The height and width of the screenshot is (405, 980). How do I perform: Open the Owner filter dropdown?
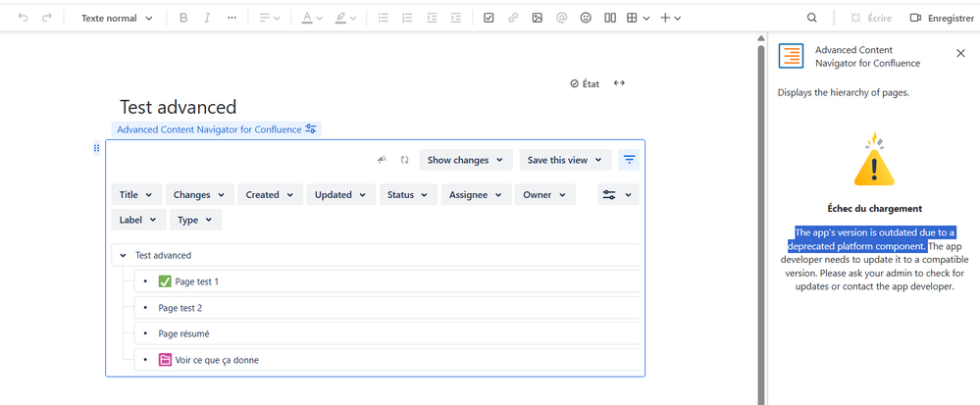point(545,194)
